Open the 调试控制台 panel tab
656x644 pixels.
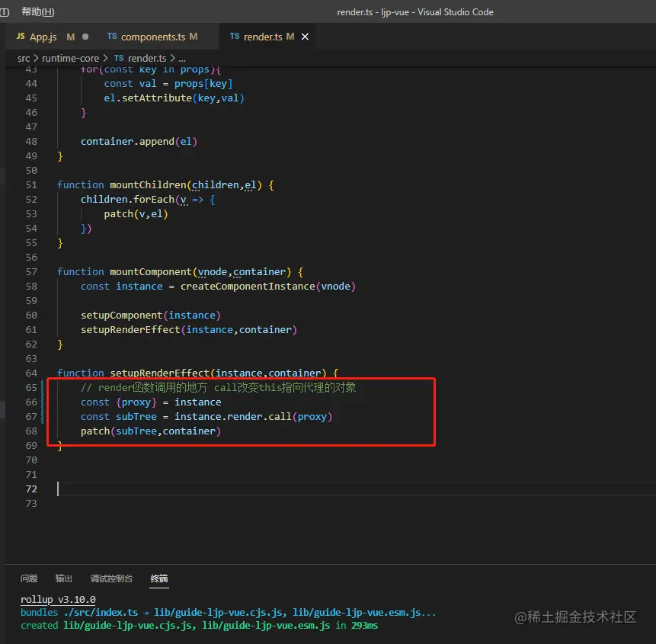[x=111, y=578]
